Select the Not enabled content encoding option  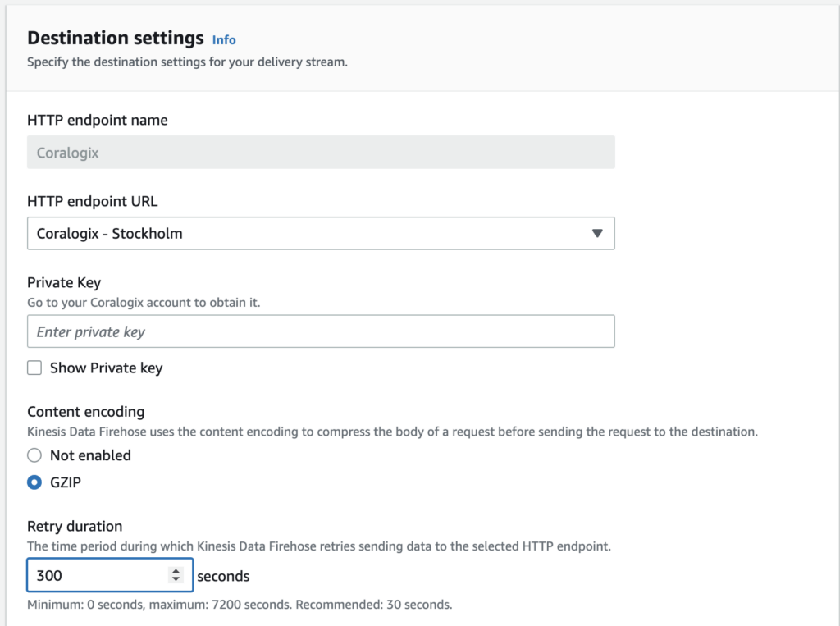point(34,455)
